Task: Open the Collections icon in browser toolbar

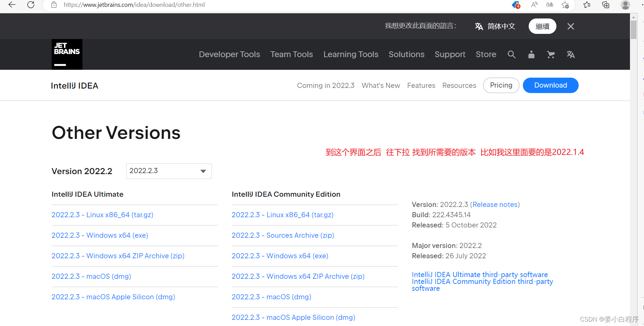Action: [606, 5]
